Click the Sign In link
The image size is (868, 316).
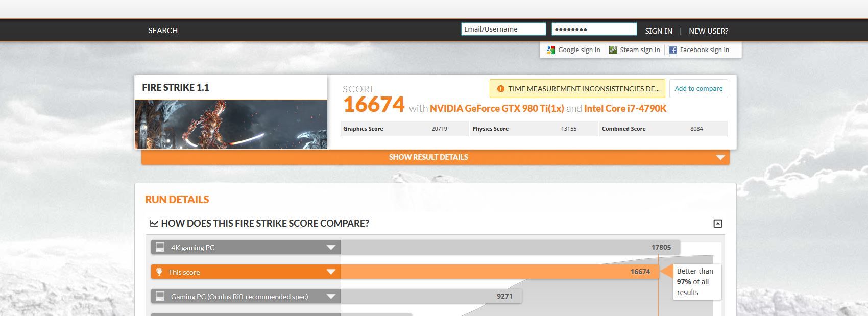[x=659, y=31]
